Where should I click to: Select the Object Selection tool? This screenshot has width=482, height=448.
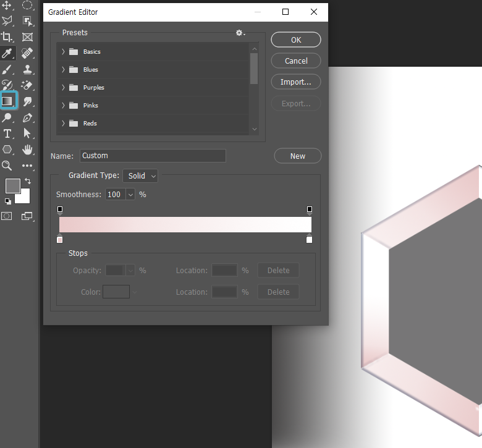[x=27, y=21]
